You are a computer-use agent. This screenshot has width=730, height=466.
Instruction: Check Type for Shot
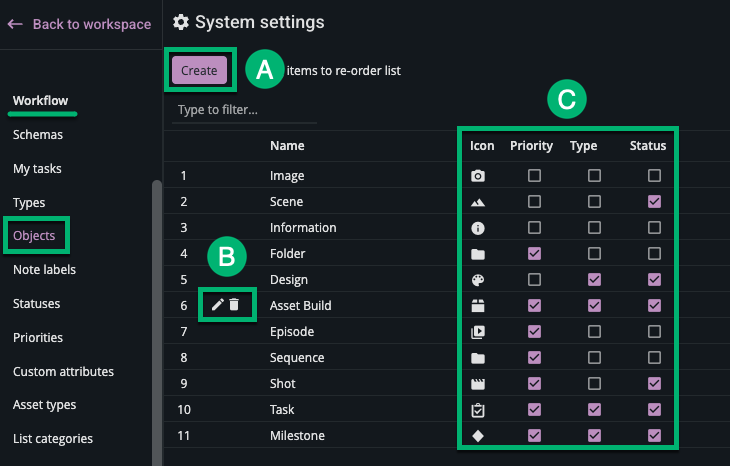click(x=594, y=384)
